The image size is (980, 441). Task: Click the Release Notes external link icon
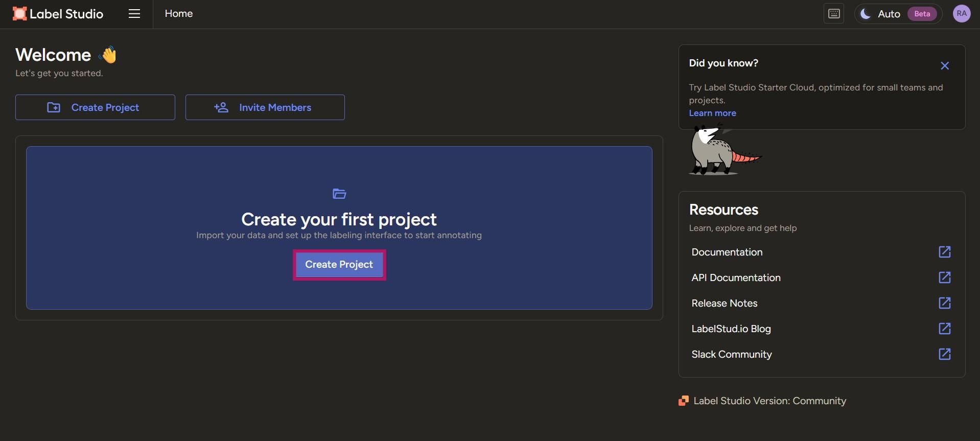click(945, 303)
